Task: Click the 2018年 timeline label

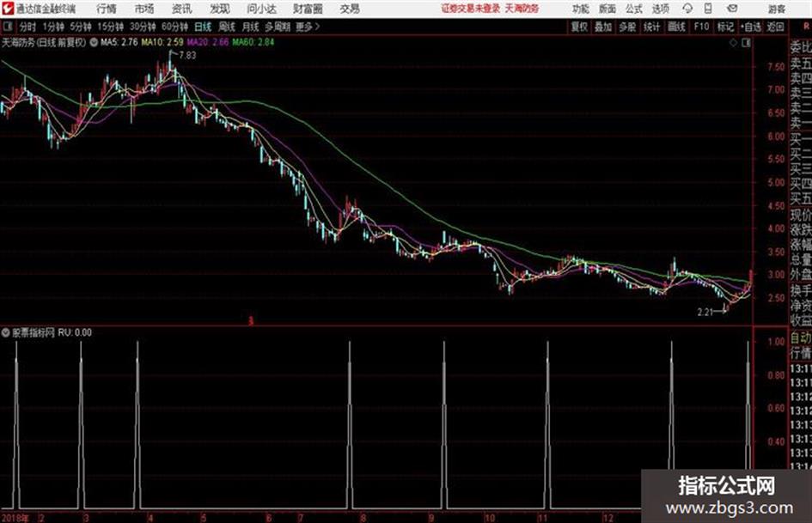Action: coord(15,518)
